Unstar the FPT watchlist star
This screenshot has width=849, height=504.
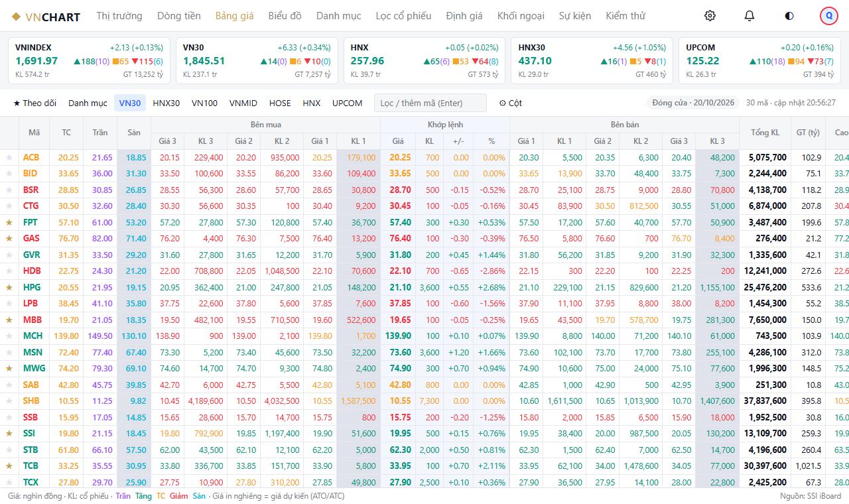(9, 223)
